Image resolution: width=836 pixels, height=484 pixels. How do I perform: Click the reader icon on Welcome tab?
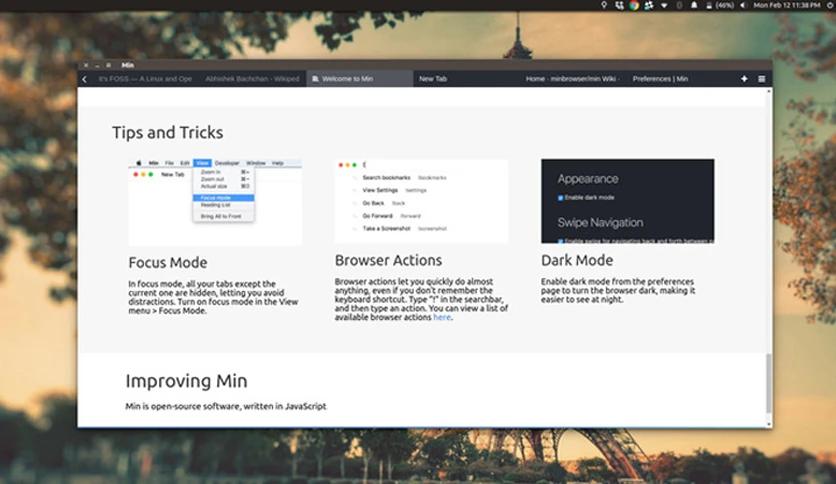coord(315,79)
